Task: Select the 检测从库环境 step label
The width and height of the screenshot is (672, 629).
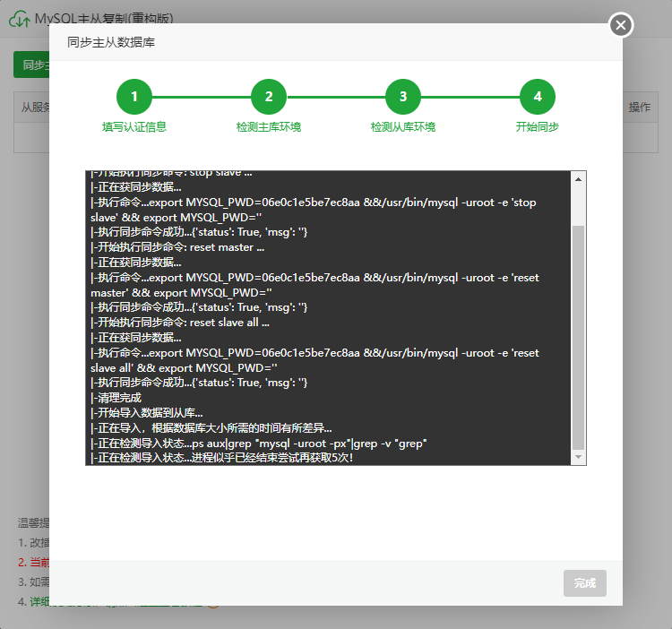Action: tap(403, 127)
